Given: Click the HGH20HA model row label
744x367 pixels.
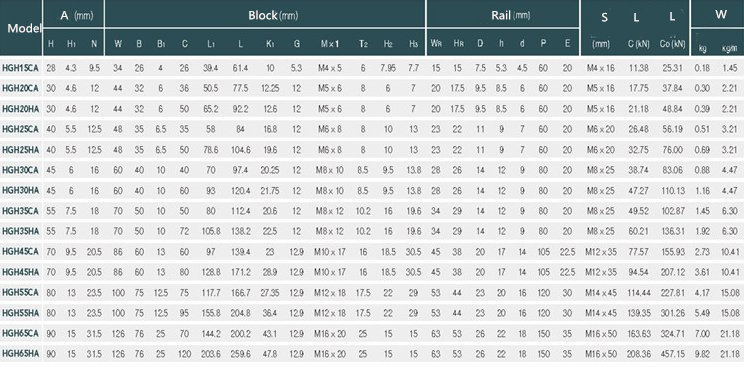Looking at the screenshot, I should click(20, 109).
